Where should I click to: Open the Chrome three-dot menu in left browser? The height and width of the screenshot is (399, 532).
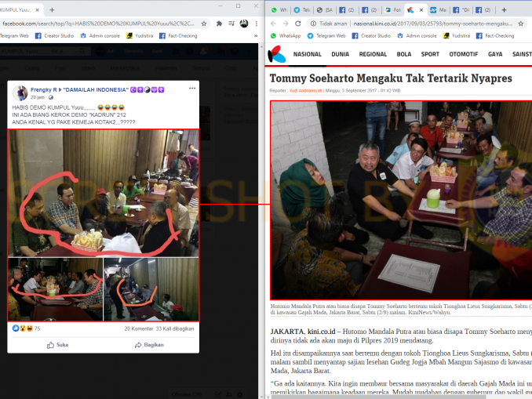[257, 24]
